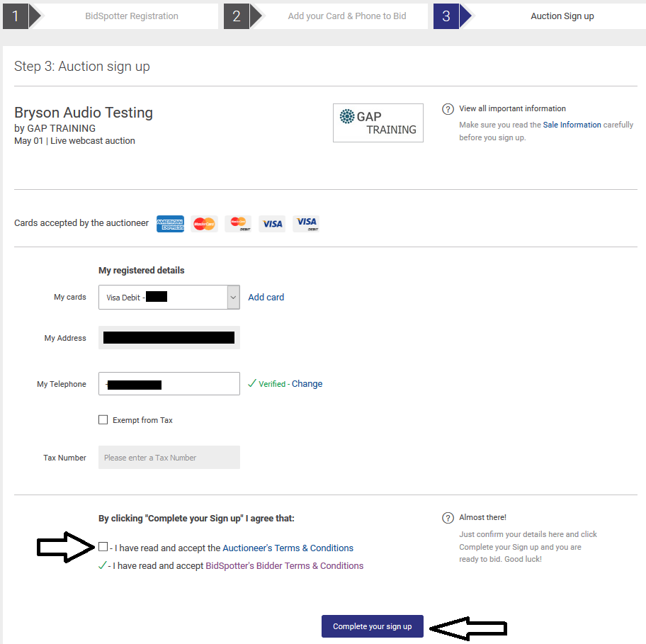Click the step 3 number badge
646x644 pixels.
(x=446, y=16)
